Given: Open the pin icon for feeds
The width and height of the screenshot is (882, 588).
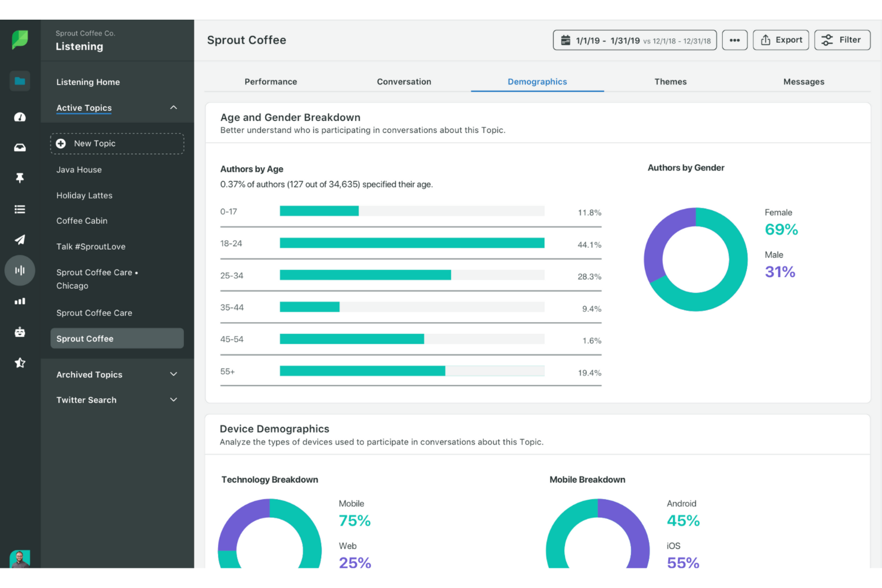Looking at the screenshot, I should tap(20, 177).
